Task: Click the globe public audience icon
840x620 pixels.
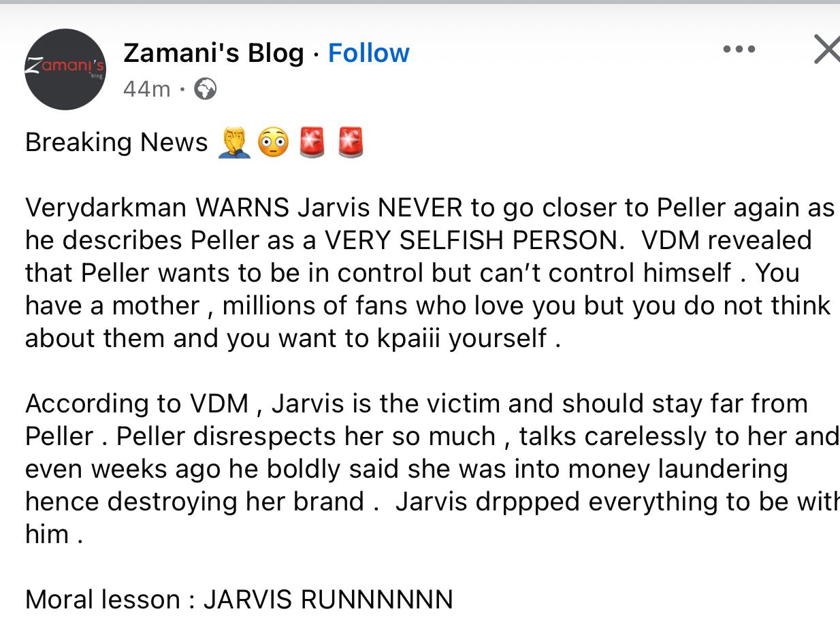Action: pos(205,89)
